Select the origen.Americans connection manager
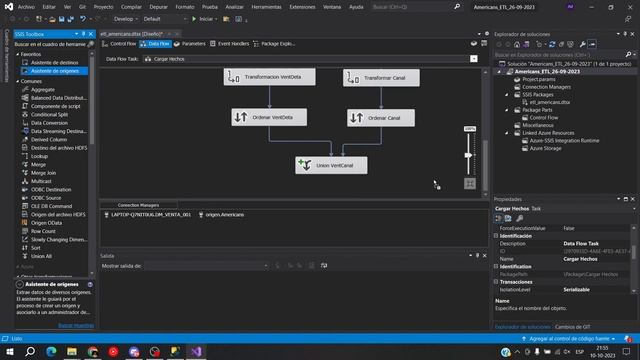This screenshot has height=360, width=640. (x=221, y=215)
